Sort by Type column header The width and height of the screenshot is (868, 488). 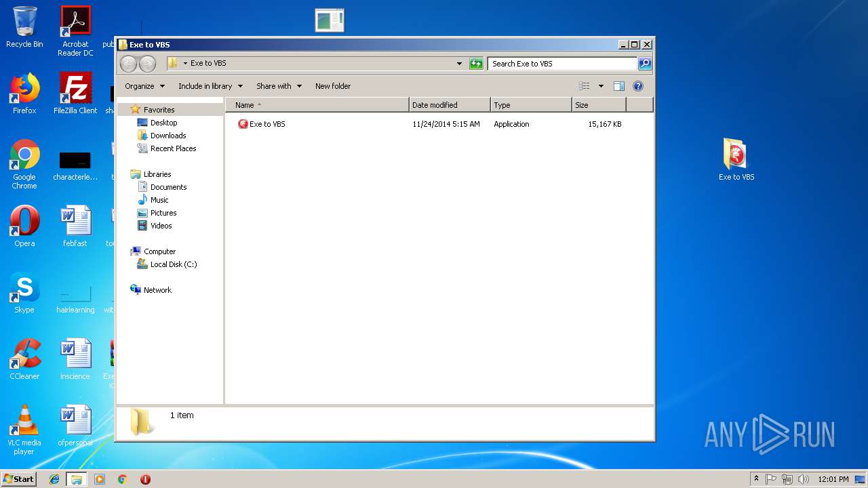(x=531, y=105)
